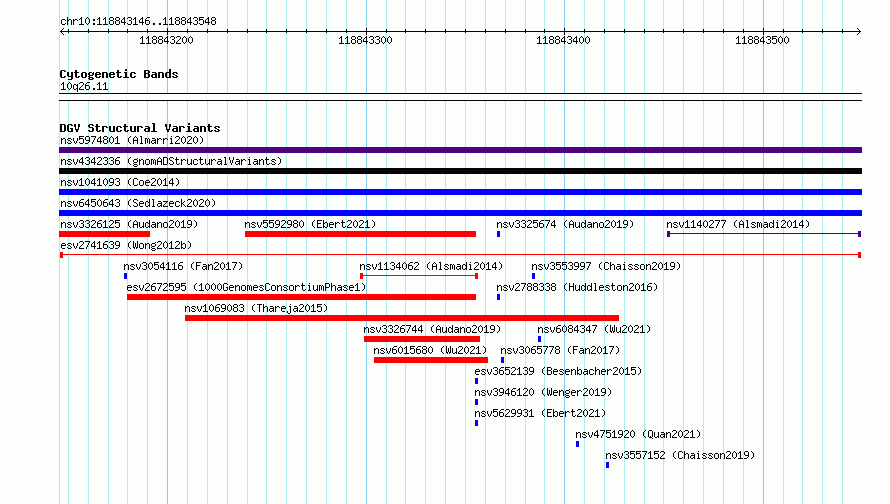890x504 pixels.
Task: Click the 118843300 ruler coordinate
Action: (x=365, y=40)
